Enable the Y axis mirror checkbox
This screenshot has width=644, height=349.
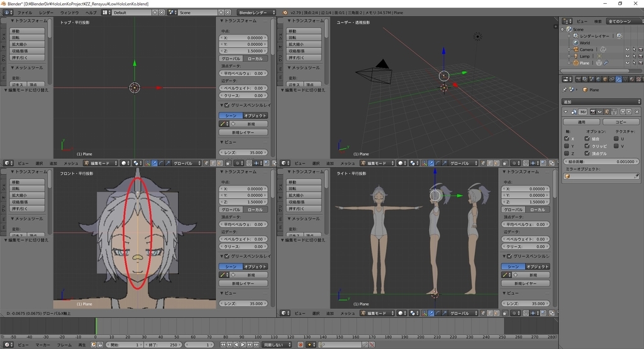click(567, 146)
